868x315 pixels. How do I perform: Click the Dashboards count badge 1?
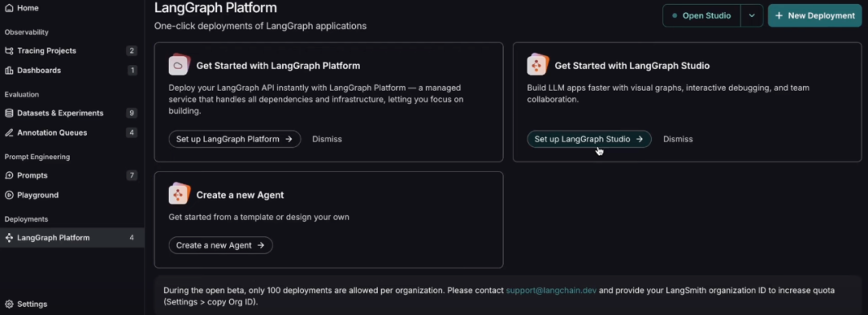(132, 70)
